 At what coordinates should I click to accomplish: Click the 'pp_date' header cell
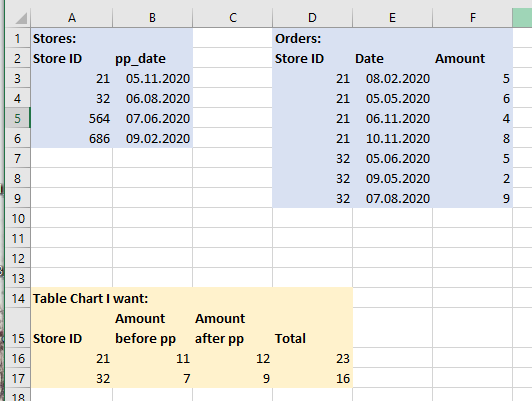tap(152, 58)
